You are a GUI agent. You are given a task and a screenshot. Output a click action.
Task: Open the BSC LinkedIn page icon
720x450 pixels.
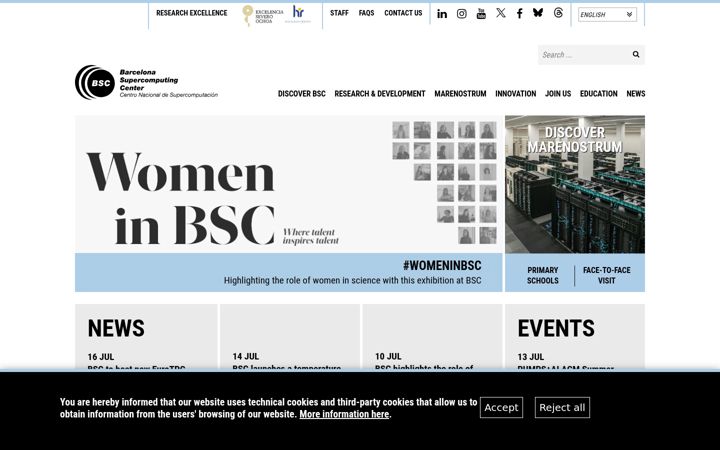coord(442,14)
